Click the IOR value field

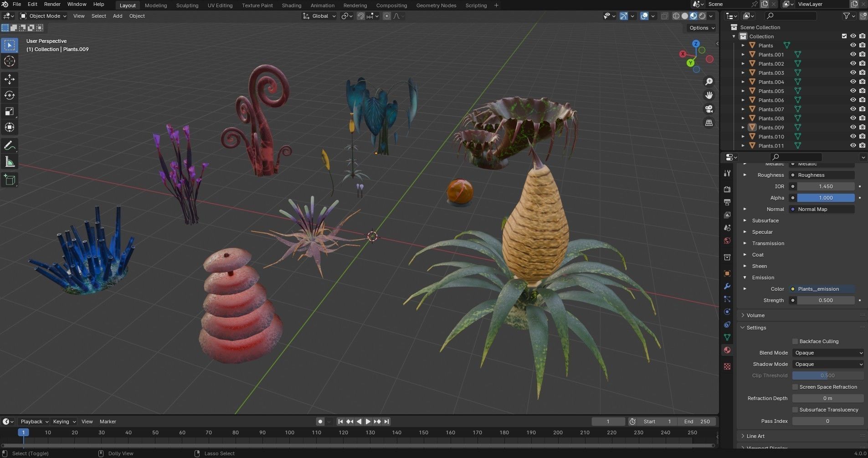(826, 186)
